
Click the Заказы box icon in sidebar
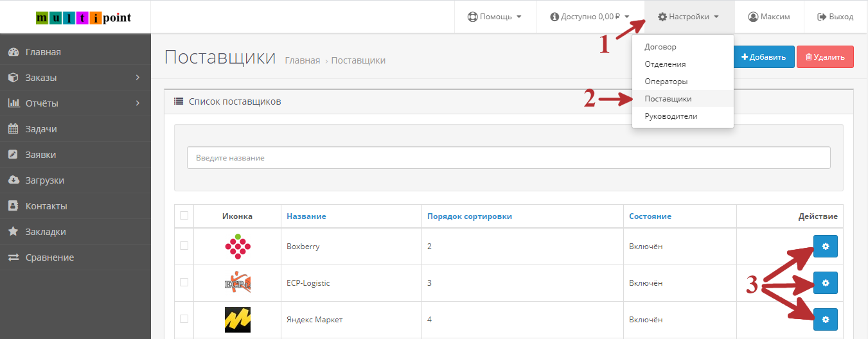pyautogui.click(x=13, y=78)
